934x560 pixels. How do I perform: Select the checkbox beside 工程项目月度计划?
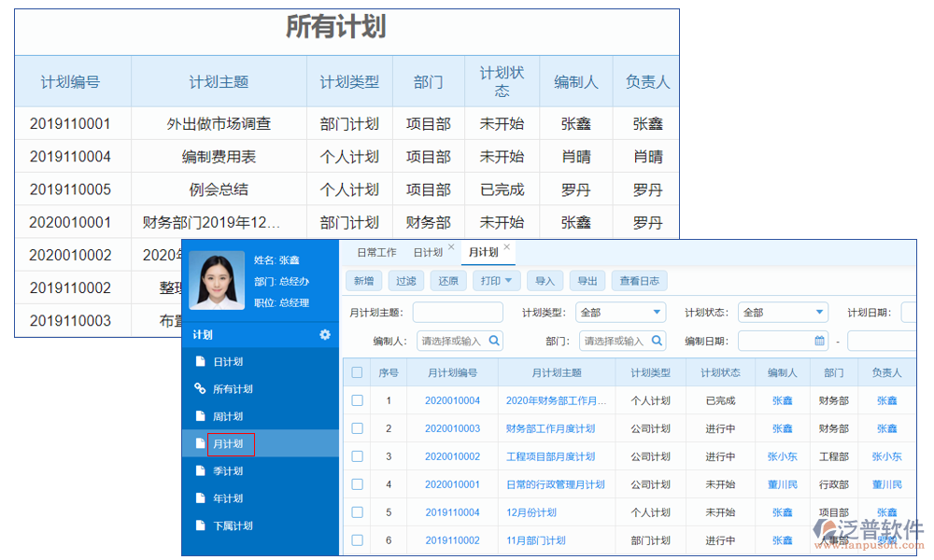click(x=358, y=455)
